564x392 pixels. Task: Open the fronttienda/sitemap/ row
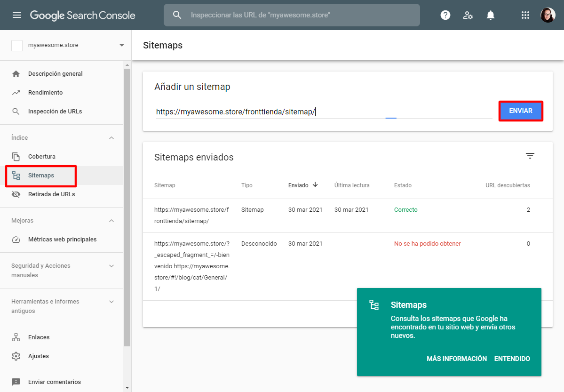(x=348, y=216)
